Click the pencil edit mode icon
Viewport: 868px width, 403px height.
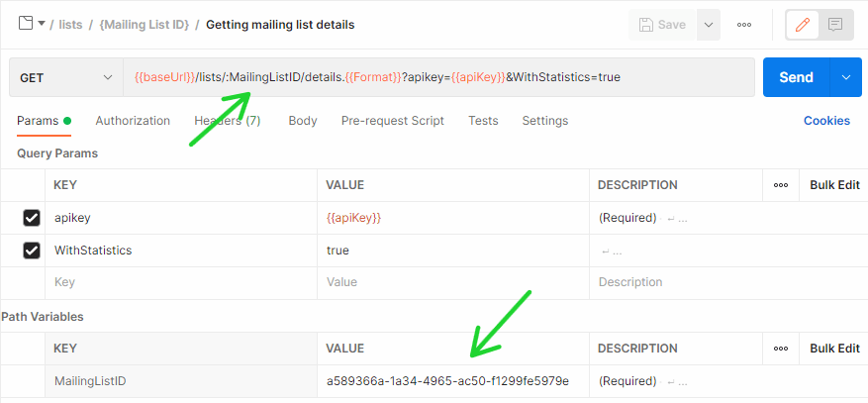tap(804, 25)
